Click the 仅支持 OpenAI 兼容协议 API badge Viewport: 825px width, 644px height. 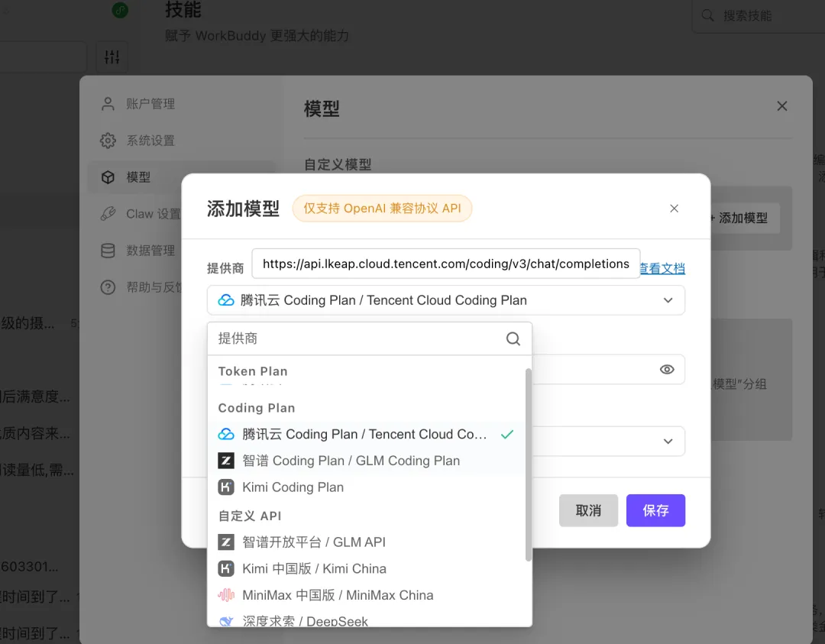(x=382, y=209)
